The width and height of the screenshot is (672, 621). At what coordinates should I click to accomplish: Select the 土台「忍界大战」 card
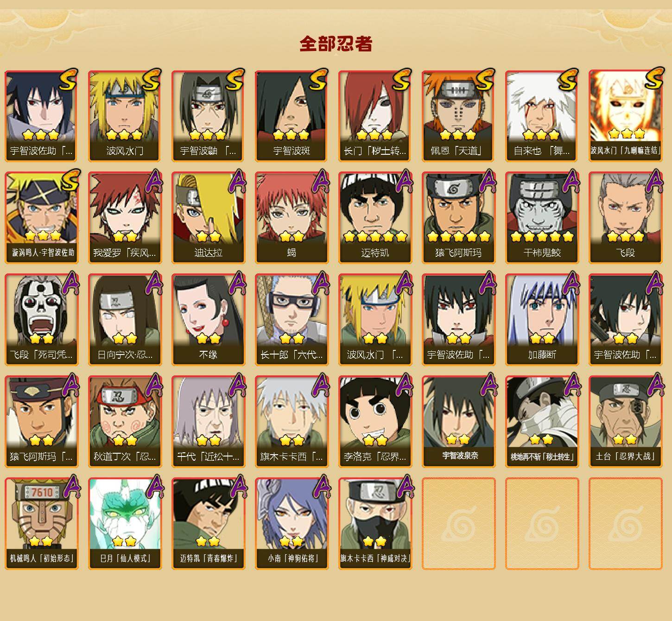(625, 422)
